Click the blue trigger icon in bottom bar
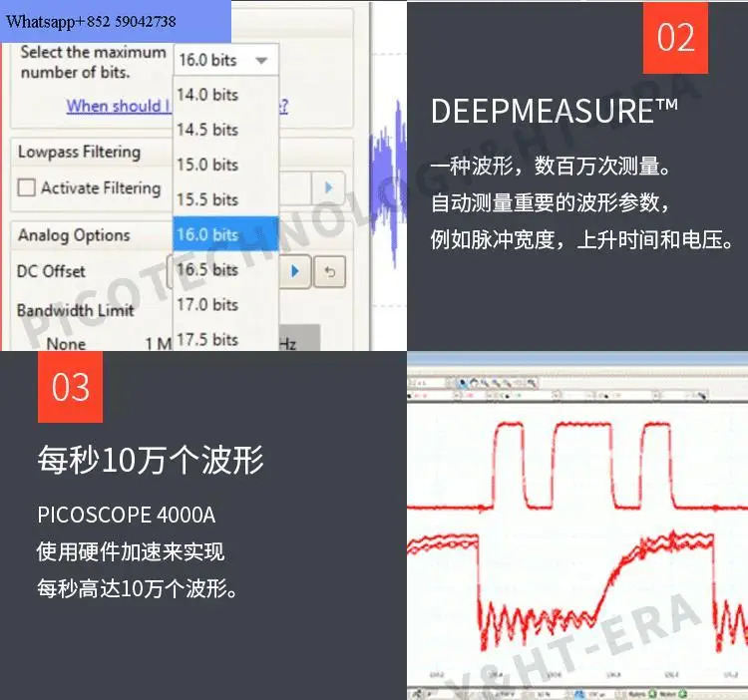This screenshot has height=700, width=748. click(x=579, y=694)
